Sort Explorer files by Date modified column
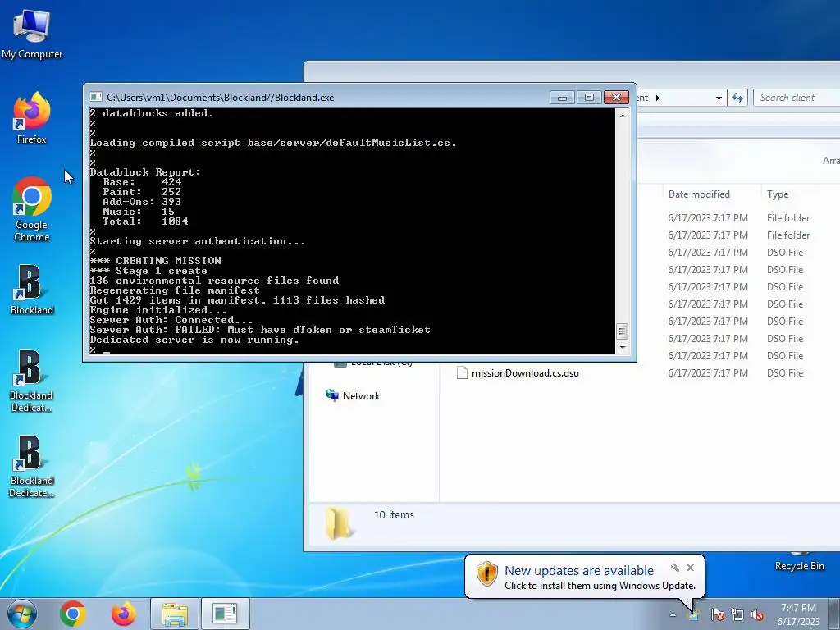840x630 pixels. point(699,194)
